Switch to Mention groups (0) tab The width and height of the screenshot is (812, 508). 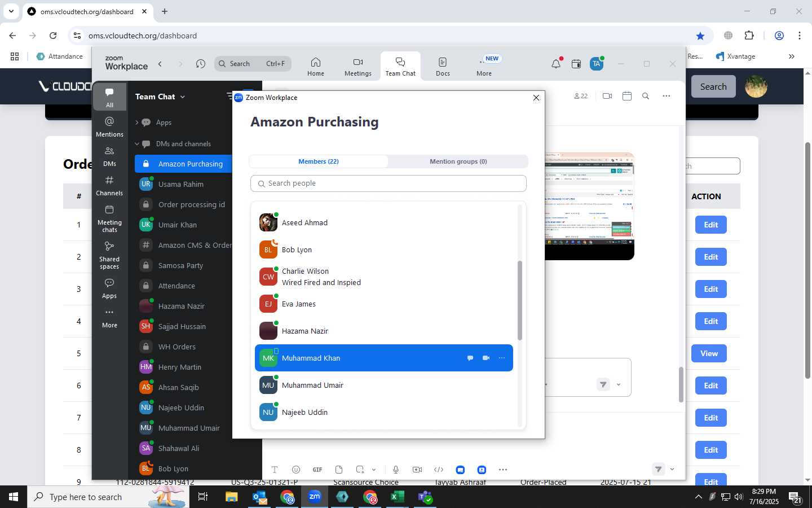coord(458,161)
